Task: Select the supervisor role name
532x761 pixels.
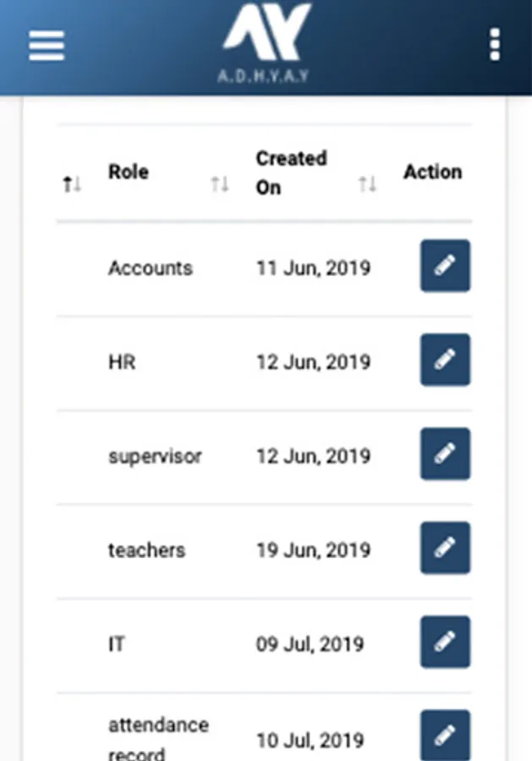Action: coord(155,457)
